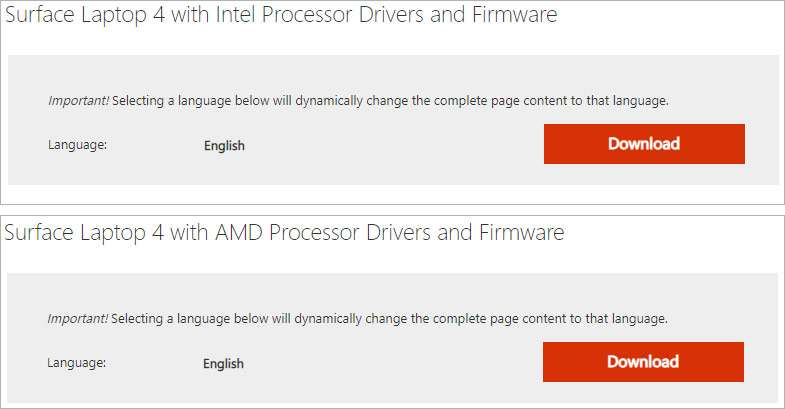This screenshot has width=785, height=409.
Task: Click the Language label in the Intel section
Action: point(77,145)
